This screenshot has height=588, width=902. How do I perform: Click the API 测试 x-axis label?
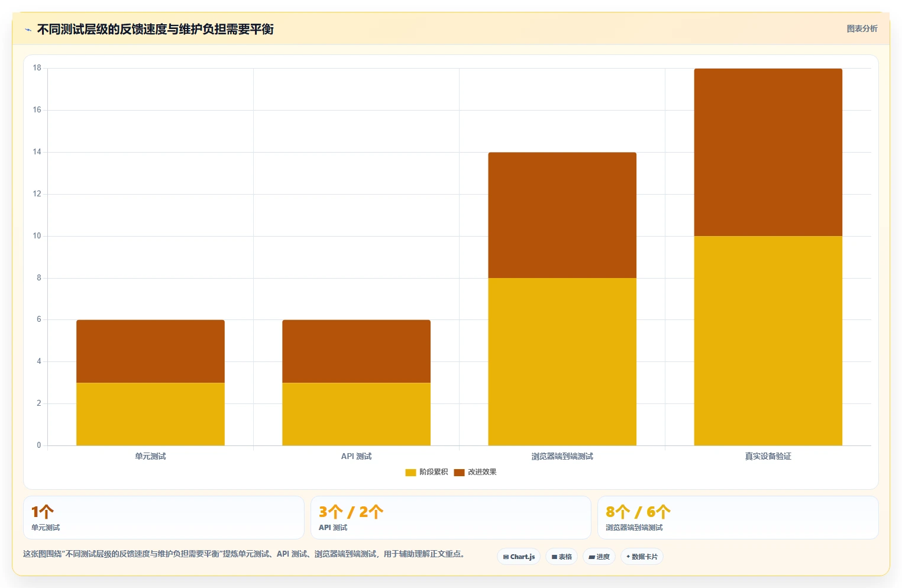[356, 456]
